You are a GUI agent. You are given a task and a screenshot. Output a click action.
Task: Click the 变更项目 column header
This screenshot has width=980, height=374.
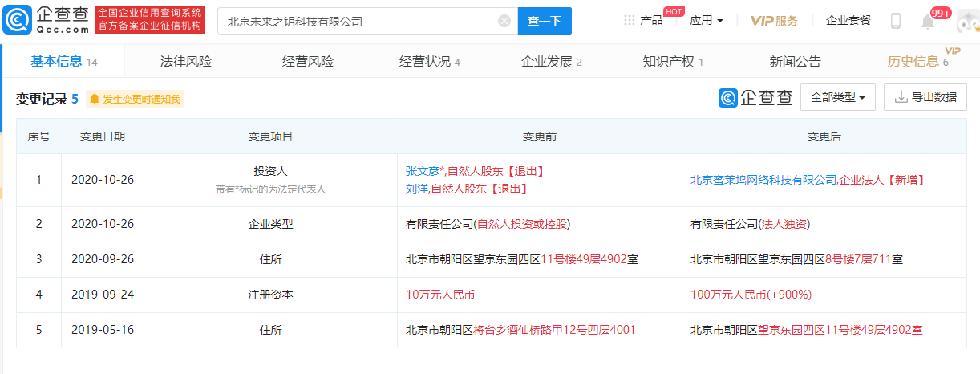tap(270, 136)
